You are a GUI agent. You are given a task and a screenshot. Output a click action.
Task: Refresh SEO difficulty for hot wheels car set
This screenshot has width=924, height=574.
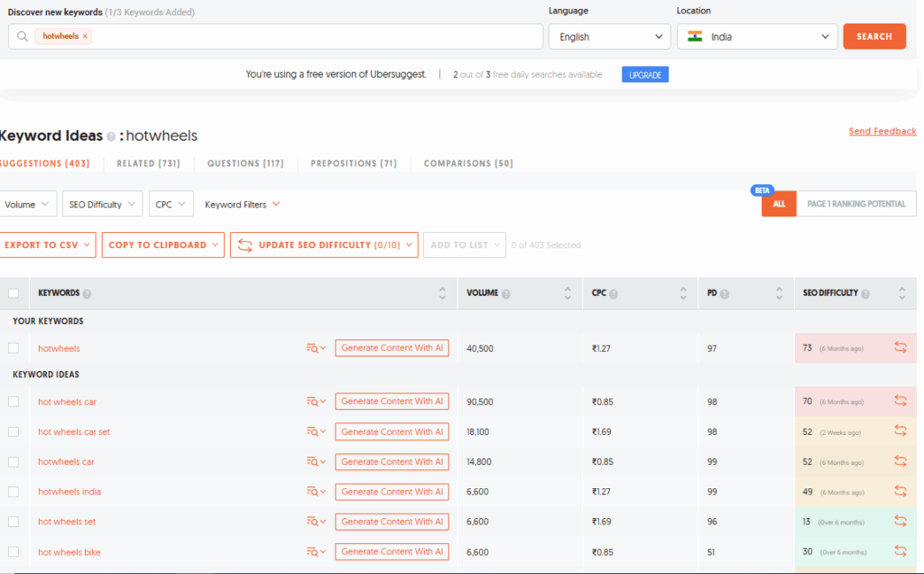pos(901,430)
